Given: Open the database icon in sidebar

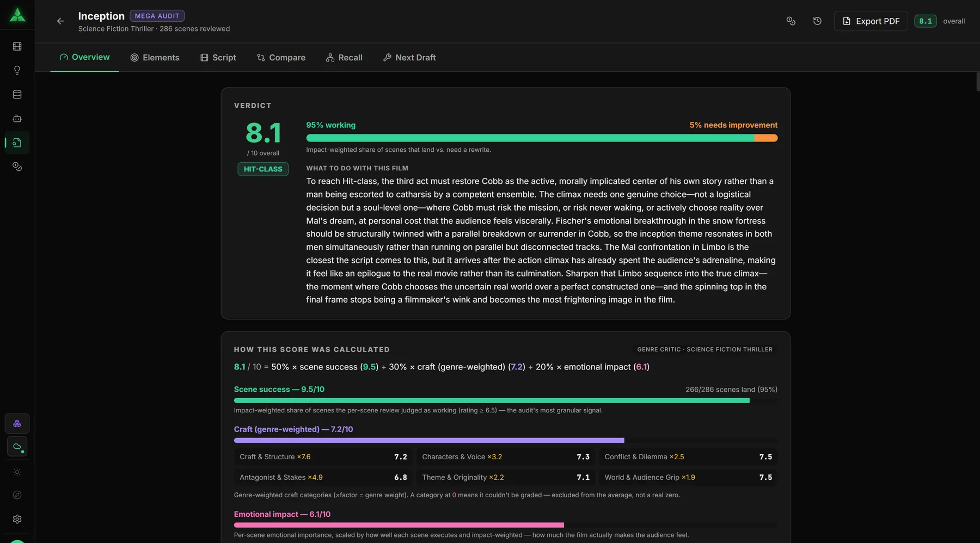Looking at the screenshot, I should (17, 95).
